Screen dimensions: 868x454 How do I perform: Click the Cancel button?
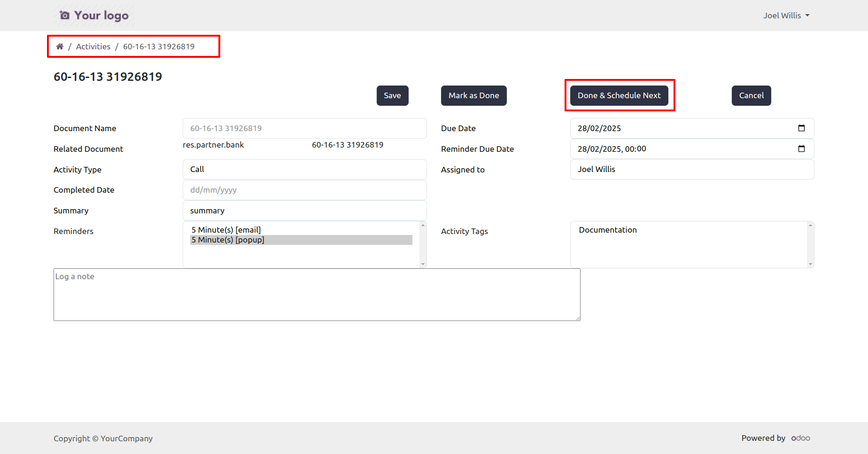(751, 95)
